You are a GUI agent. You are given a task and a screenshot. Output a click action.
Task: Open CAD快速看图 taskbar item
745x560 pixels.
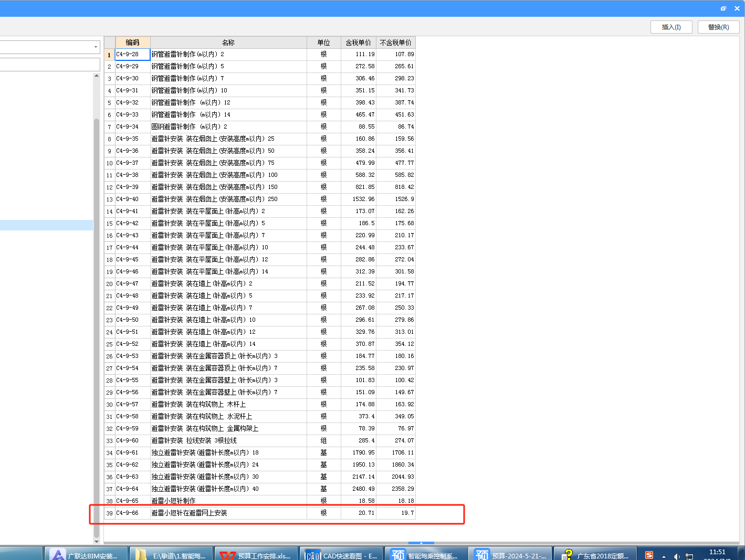tap(341, 554)
